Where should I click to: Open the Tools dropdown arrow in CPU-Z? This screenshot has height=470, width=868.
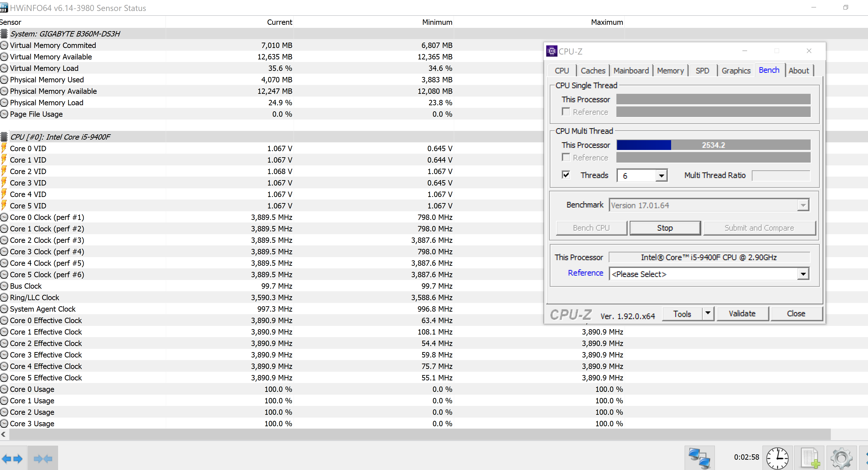click(x=708, y=313)
